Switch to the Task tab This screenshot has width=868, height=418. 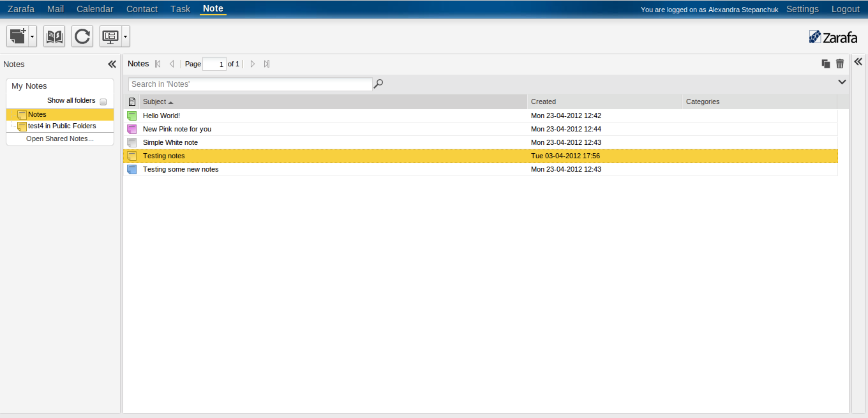coord(181,9)
